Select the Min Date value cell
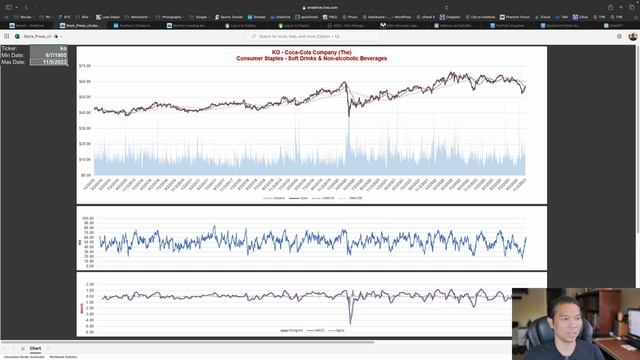Viewport: 640px width, 360px height. [x=49, y=55]
